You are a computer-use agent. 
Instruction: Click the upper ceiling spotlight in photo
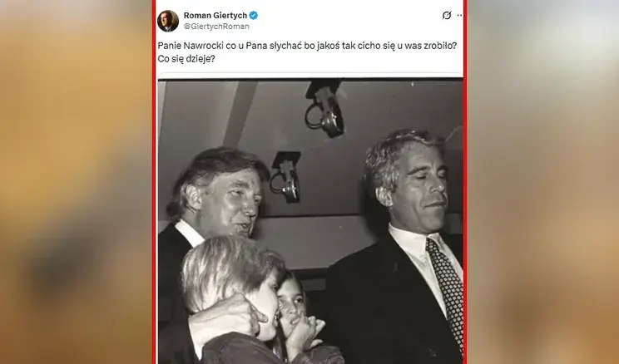(325, 108)
